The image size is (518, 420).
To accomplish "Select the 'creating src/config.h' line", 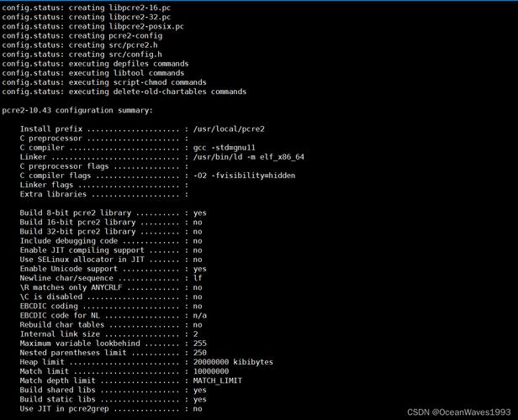I will coord(82,54).
